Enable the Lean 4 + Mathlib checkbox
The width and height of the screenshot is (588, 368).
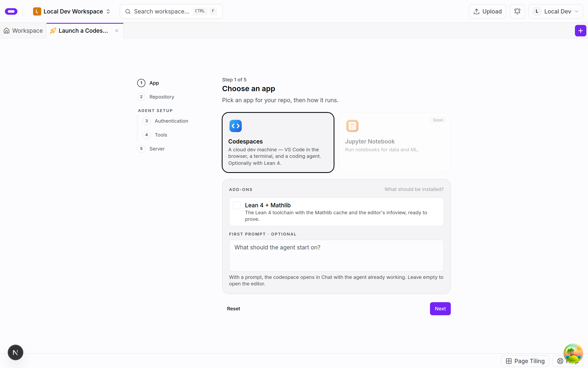click(237, 205)
